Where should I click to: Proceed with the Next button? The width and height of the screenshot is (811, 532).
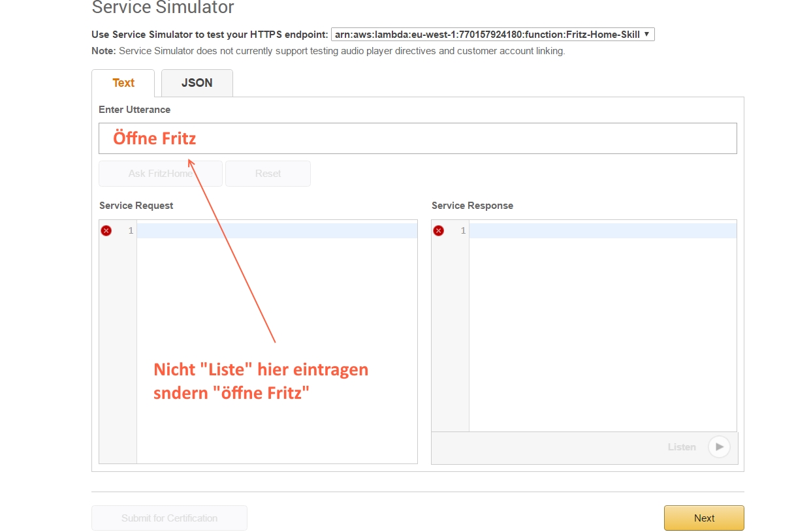704,518
